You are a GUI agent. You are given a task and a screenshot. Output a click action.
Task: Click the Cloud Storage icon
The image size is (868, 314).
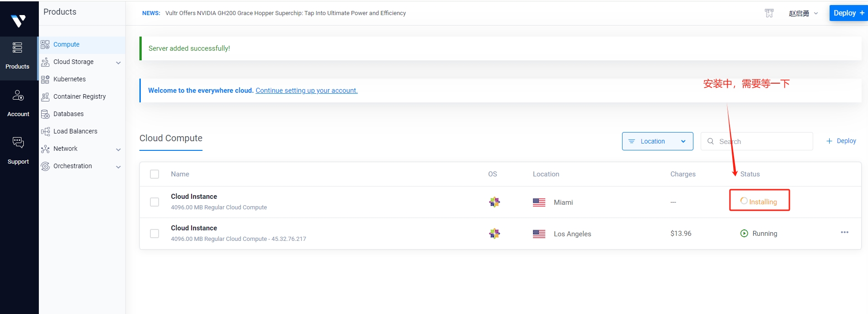pos(45,62)
